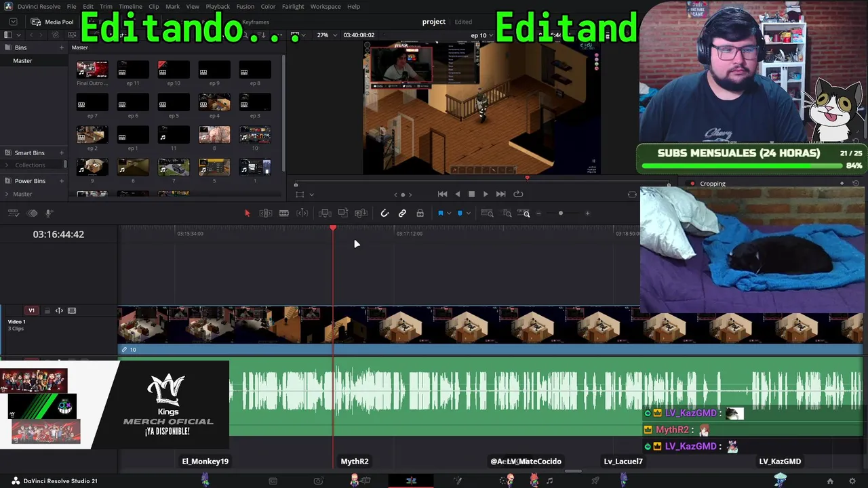The image size is (868, 488).
Task: Open the Workspace menu
Action: [325, 7]
